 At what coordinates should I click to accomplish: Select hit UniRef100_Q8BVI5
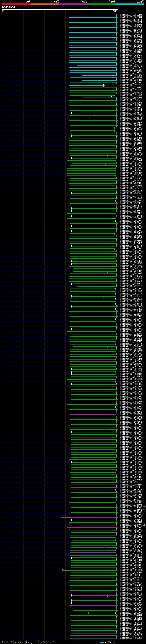point(131,593)
